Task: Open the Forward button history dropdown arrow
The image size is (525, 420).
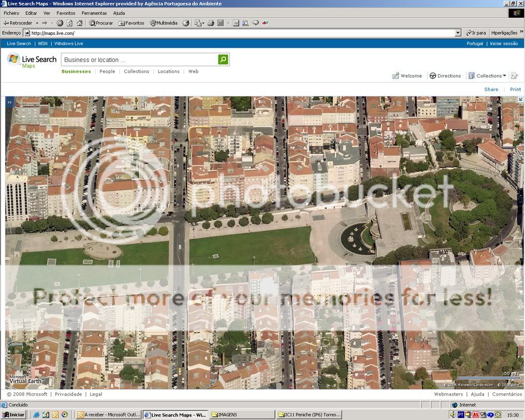Action: 52,23
